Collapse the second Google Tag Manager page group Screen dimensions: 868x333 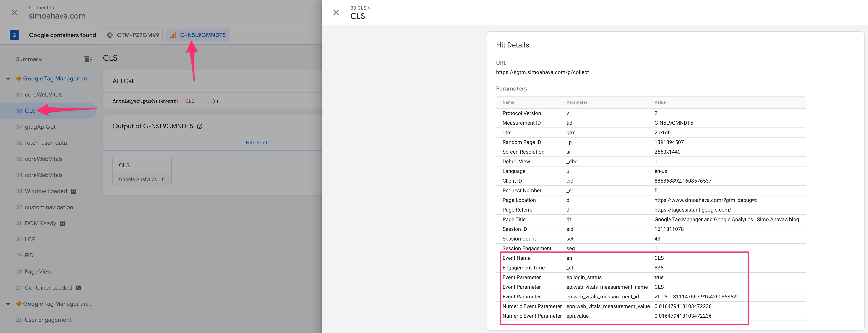[8, 304]
